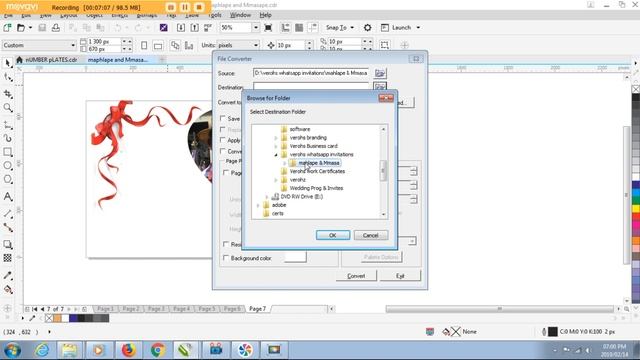This screenshot has width=640, height=360.
Task: Click the Open folder icon
Action: click(21, 28)
